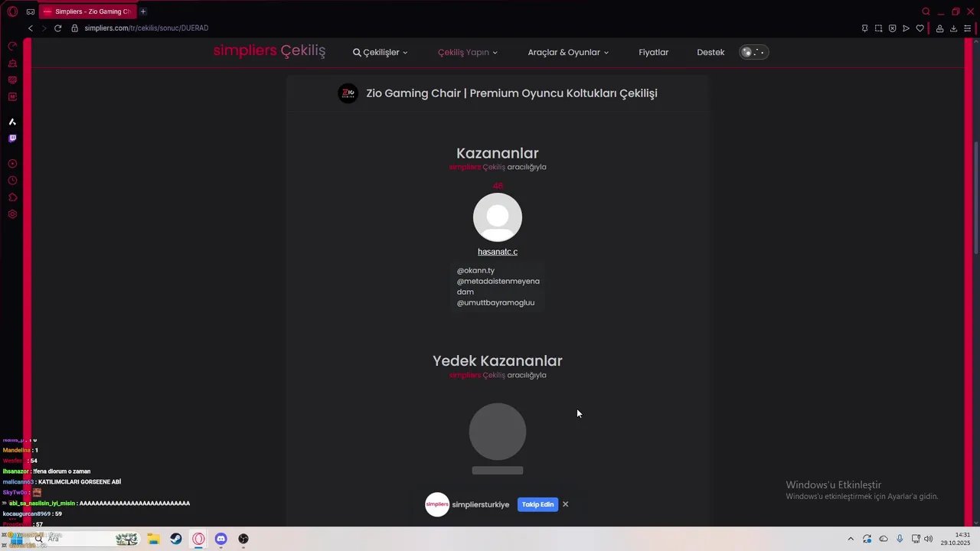Click the winner's avatar picture
The height and width of the screenshot is (551, 980).
click(x=498, y=217)
